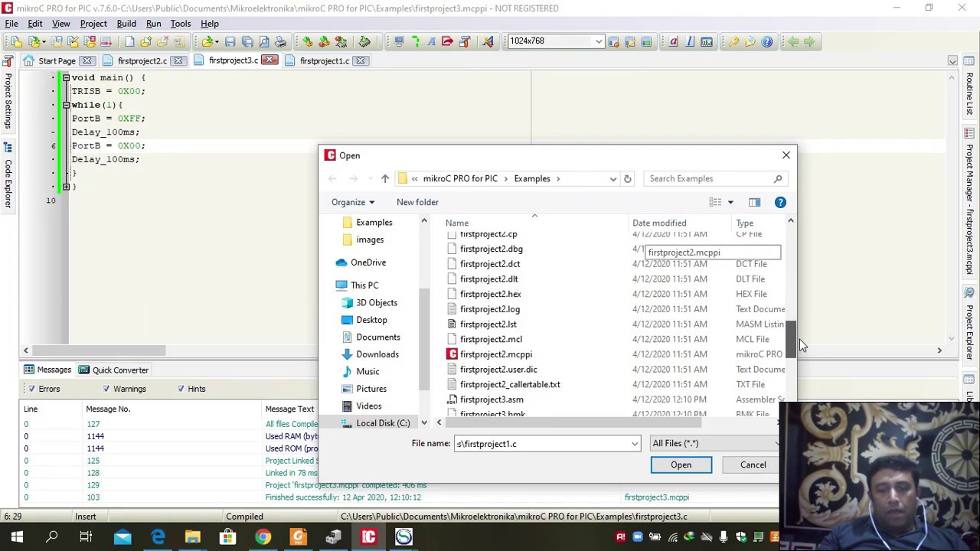This screenshot has height=551, width=980.
Task: Click the refresh icon beside the address bar
Action: click(x=627, y=178)
